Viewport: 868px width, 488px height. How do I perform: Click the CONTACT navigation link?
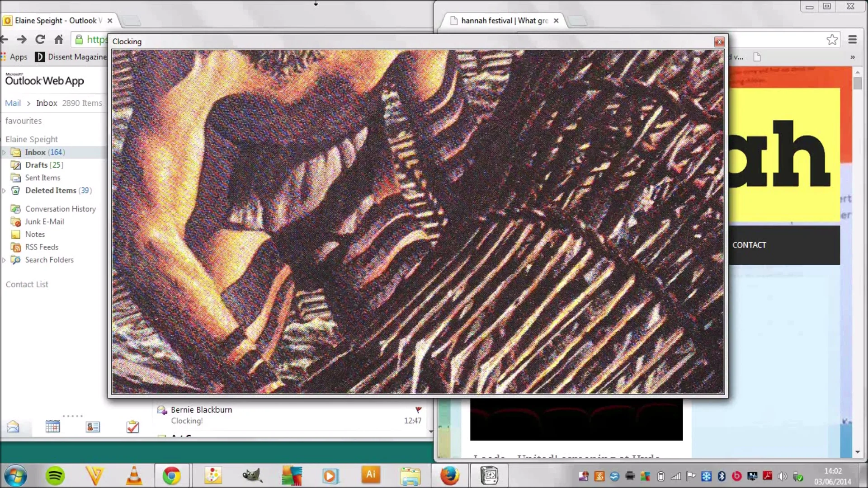tap(749, 245)
